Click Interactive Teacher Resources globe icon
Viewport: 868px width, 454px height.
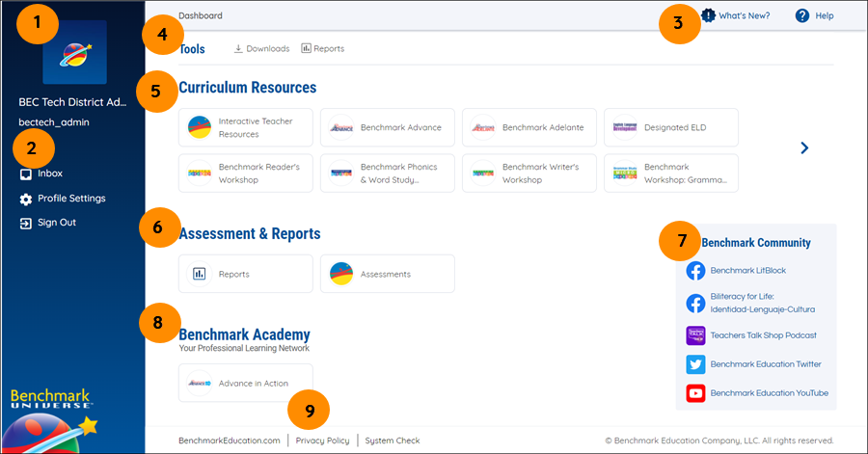pyautogui.click(x=200, y=127)
